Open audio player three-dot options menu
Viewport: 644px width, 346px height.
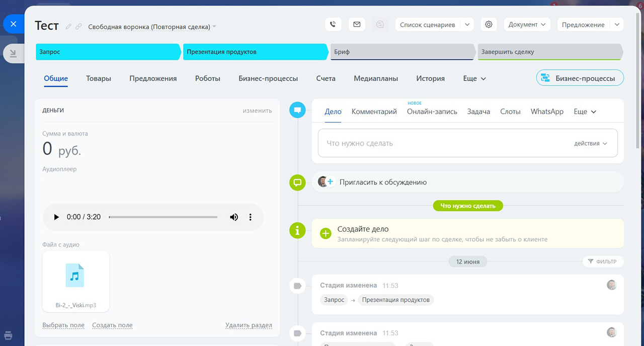251,217
